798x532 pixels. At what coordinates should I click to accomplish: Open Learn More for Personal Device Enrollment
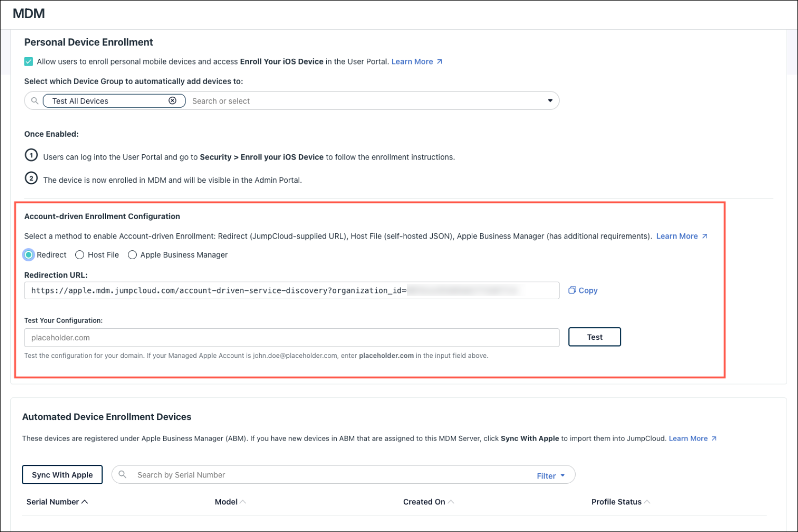coord(412,61)
